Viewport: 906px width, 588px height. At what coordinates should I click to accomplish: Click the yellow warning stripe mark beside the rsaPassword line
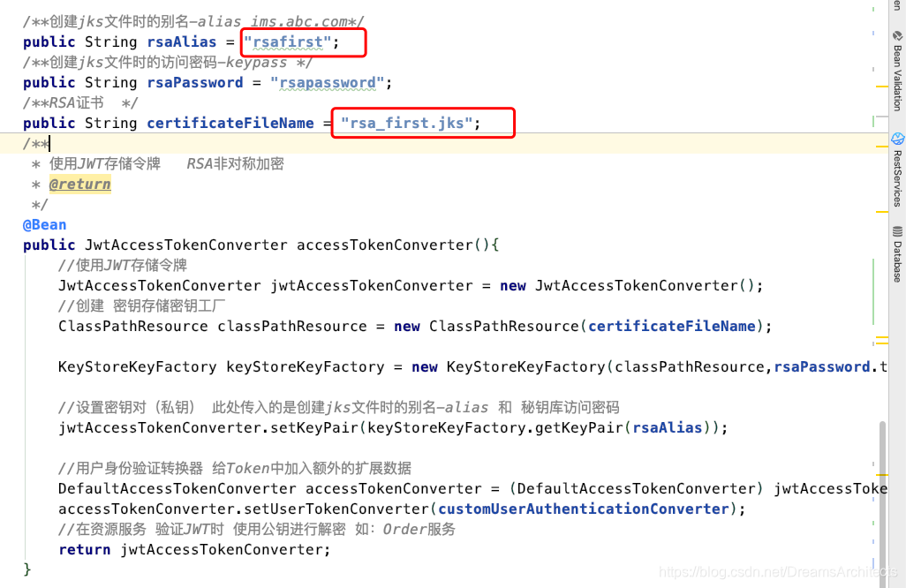pyautogui.click(x=882, y=87)
